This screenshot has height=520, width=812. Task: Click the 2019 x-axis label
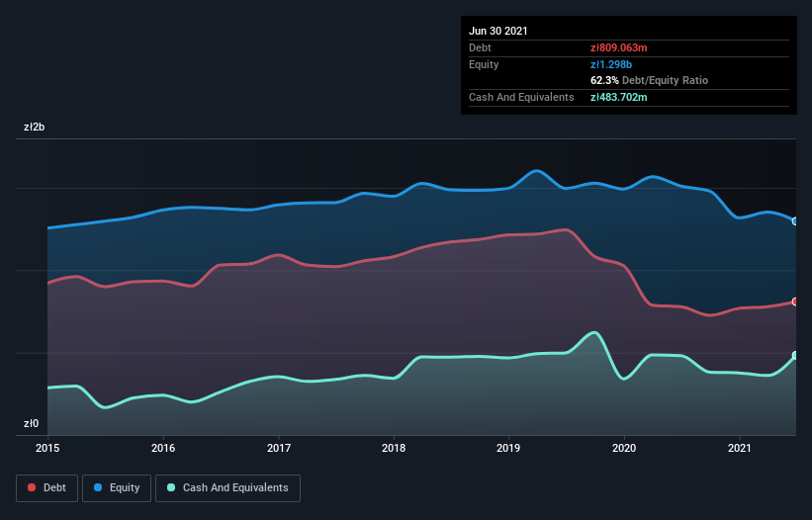point(508,448)
